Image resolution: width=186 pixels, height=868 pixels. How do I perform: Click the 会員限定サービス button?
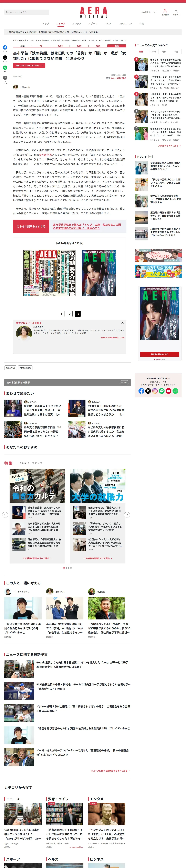pyautogui.click(x=148, y=12)
